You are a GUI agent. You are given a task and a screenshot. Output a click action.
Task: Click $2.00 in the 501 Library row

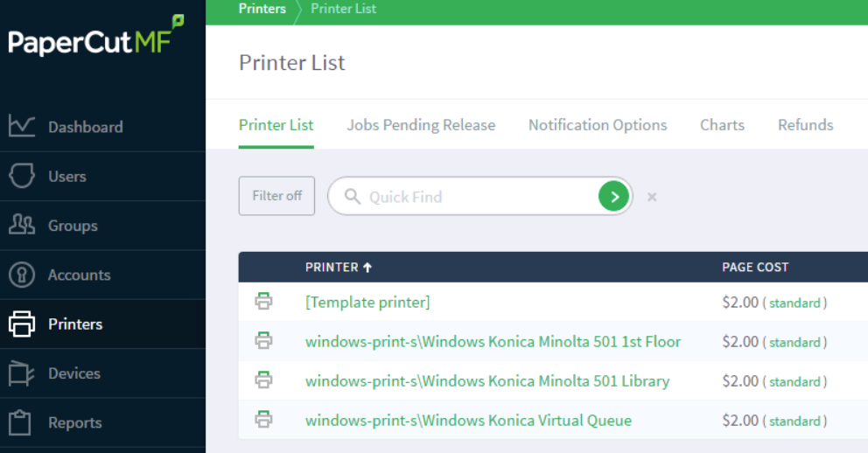coord(740,381)
